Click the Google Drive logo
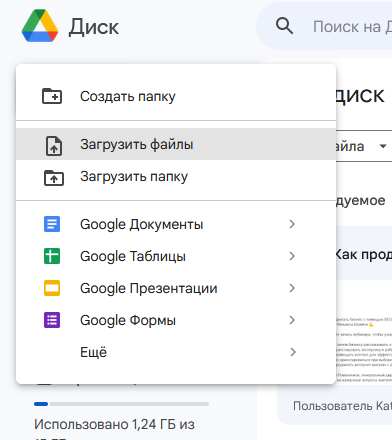The height and width of the screenshot is (440, 392). (x=40, y=26)
